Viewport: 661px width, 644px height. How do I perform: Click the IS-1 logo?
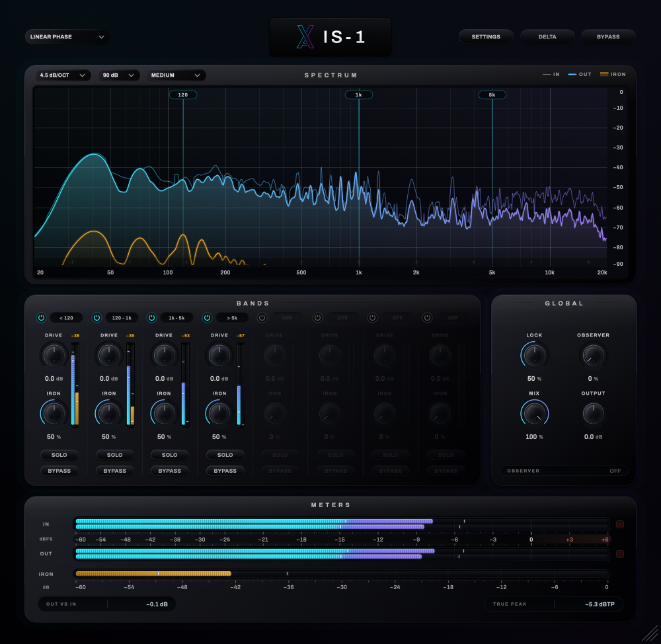pos(330,36)
